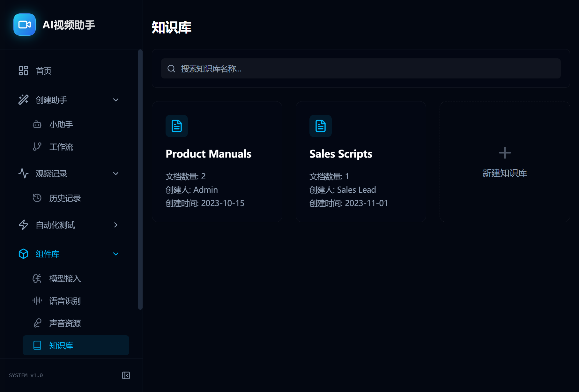579x392 pixels.
Task: Collapse the sidebar panel
Action: pyautogui.click(x=126, y=375)
